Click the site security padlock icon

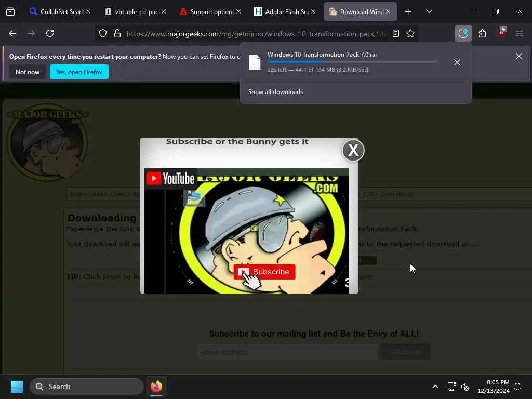(117, 33)
